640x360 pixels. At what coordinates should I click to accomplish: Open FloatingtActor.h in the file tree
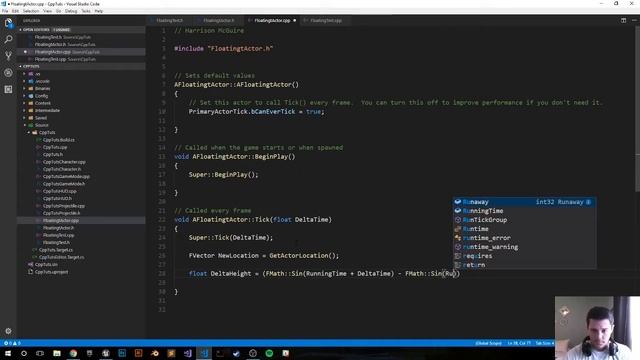(x=58, y=228)
